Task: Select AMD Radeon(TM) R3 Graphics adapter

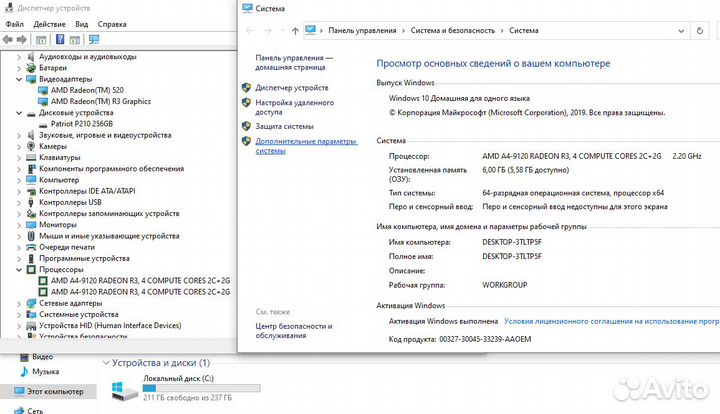Action: (x=101, y=101)
